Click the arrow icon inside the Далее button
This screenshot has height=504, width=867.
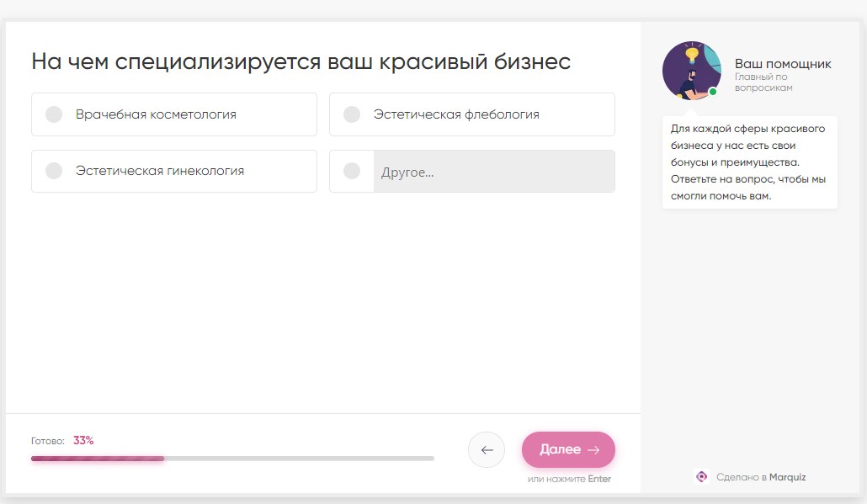pos(595,449)
